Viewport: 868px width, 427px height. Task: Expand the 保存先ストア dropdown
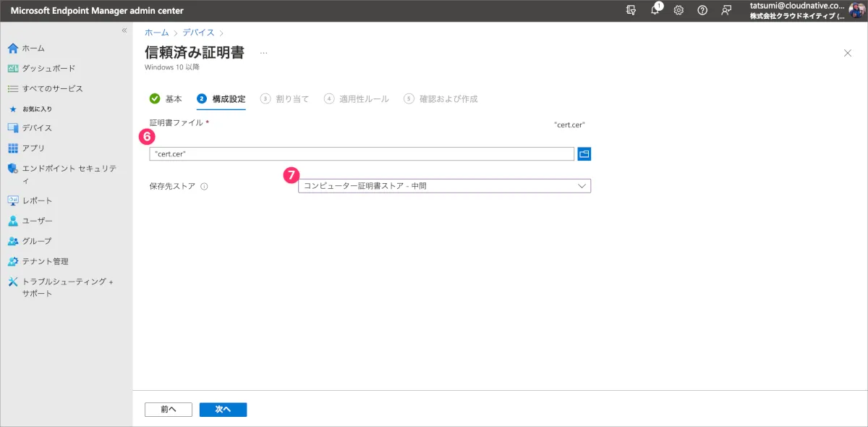[444, 186]
